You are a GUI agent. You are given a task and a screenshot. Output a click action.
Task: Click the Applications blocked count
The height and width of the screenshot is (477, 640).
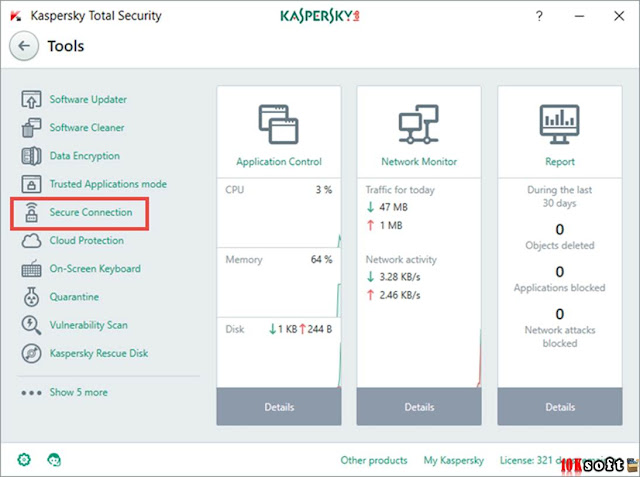[560, 272]
